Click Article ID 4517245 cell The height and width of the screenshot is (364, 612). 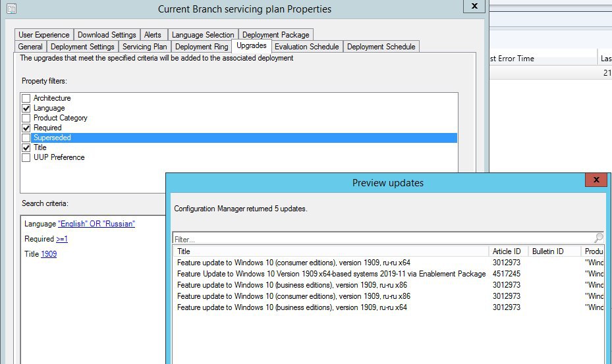click(506, 274)
